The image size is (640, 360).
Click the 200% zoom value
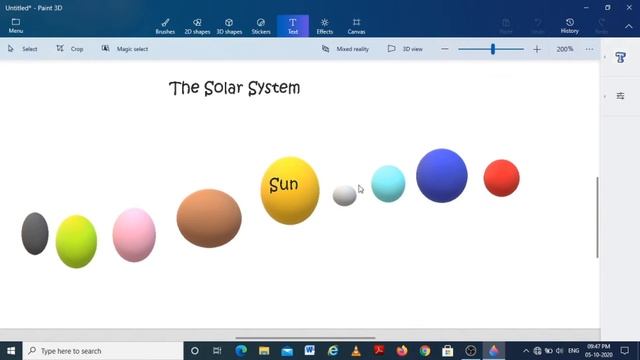pos(565,49)
